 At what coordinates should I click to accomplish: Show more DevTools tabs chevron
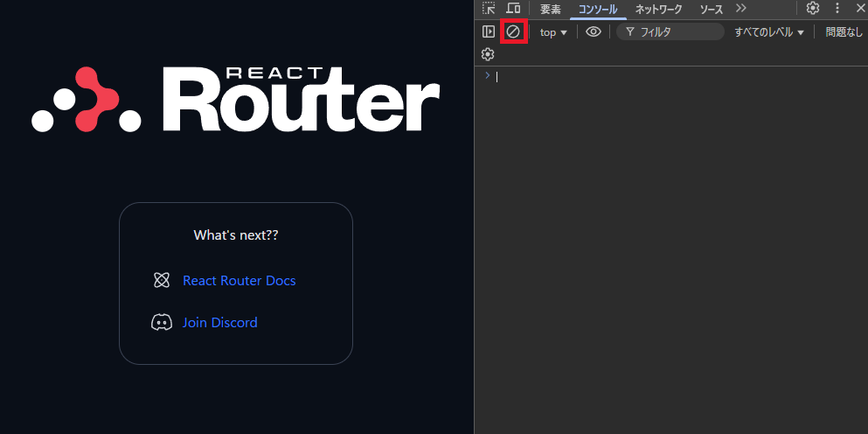pos(740,9)
